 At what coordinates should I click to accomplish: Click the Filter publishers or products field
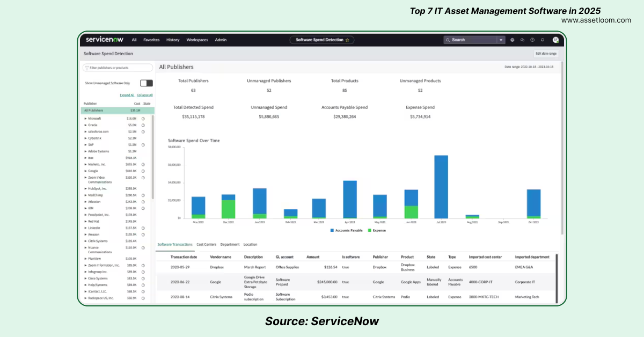click(119, 68)
